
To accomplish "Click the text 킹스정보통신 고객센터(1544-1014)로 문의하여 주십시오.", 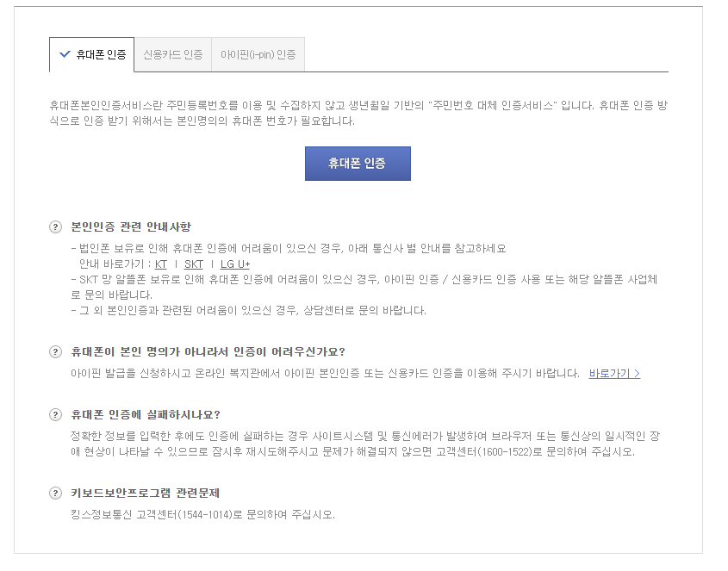I will click(202, 514).
